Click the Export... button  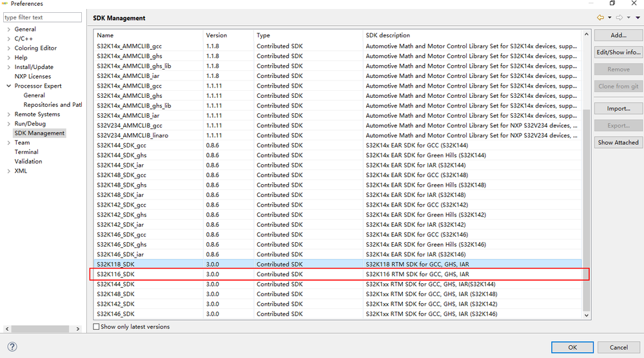click(618, 126)
